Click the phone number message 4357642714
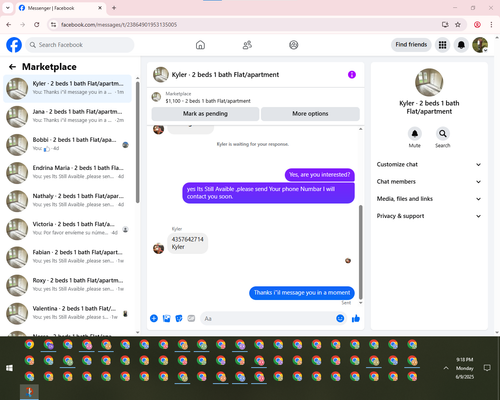Image resolution: width=500 pixels, height=400 pixels. tap(187, 243)
